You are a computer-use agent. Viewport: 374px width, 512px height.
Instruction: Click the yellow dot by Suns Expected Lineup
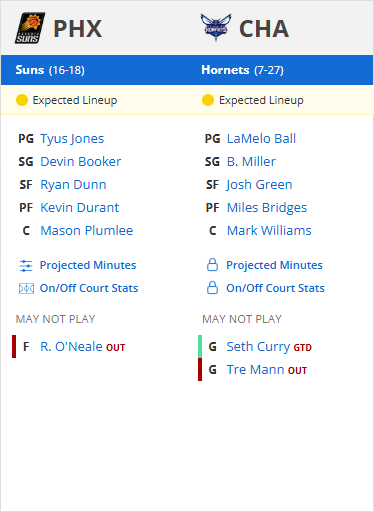(22, 100)
